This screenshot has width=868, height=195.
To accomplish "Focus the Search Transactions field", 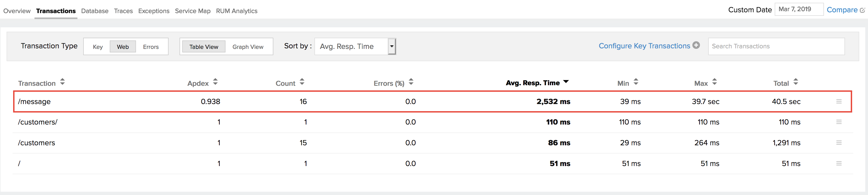I will tap(776, 46).
